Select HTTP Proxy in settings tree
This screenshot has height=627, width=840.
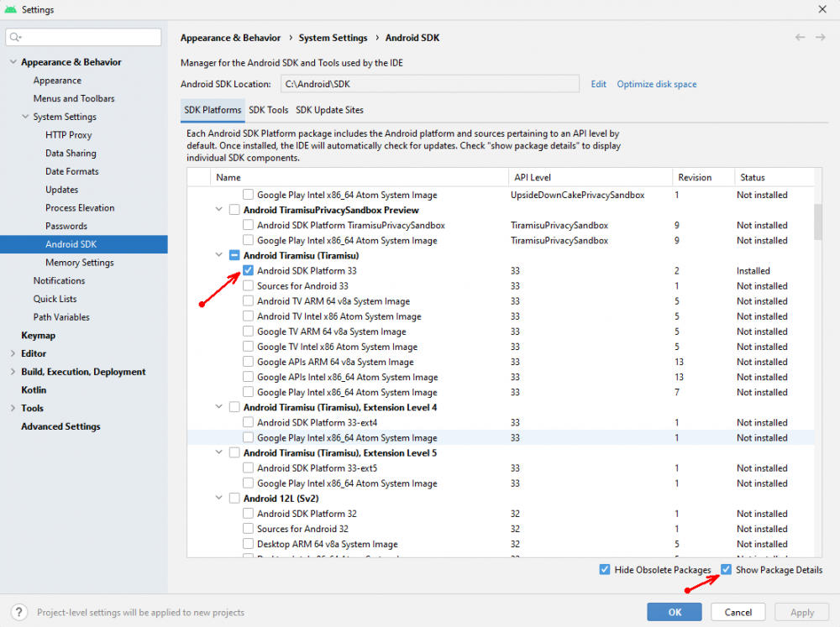click(x=69, y=135)
